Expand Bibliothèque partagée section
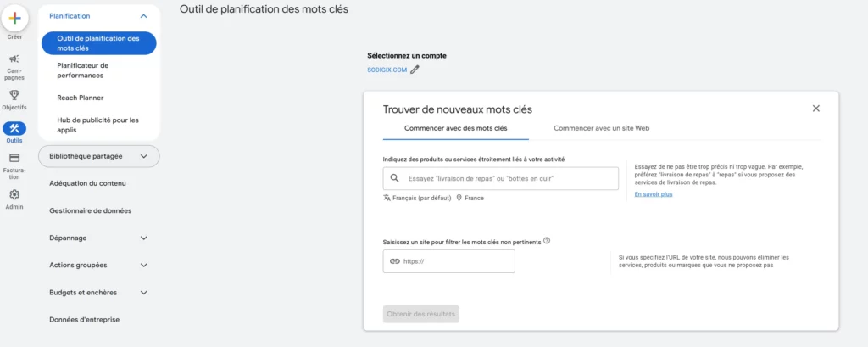 point(144,156)
